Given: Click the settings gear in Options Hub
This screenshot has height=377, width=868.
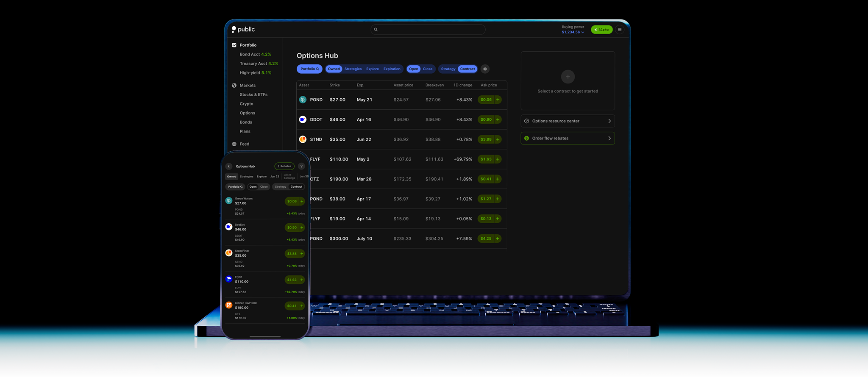Looking at the screenshot, I should point(485,69).
